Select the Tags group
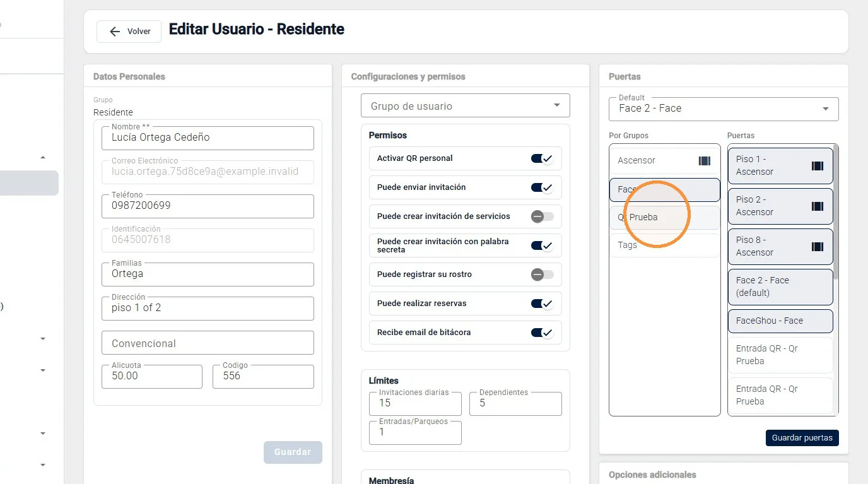This screenshot has height=484, width=868. 664,245
